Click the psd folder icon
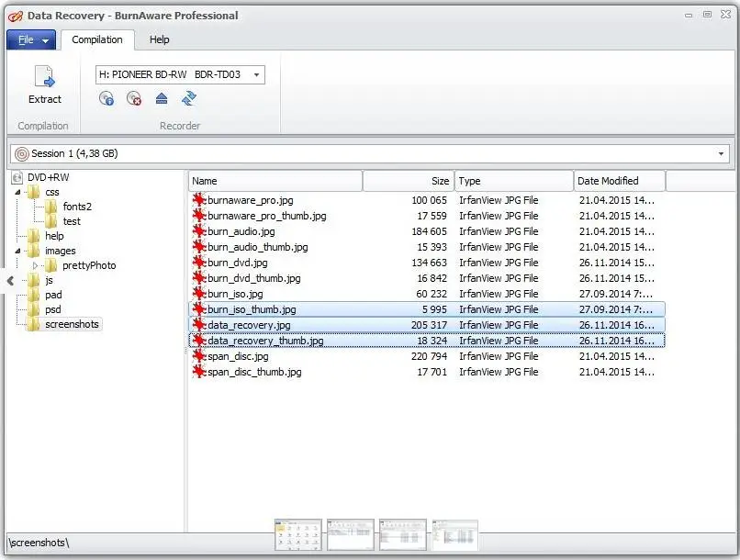740x560 pixels. (x=33, y=309)
